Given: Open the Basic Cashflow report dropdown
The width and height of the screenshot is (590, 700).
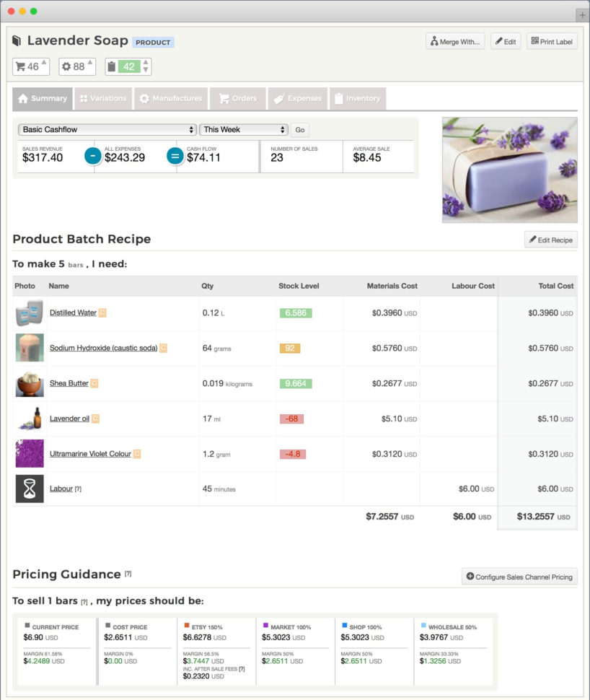Looking at the screenshot, I should coord(106,129).
